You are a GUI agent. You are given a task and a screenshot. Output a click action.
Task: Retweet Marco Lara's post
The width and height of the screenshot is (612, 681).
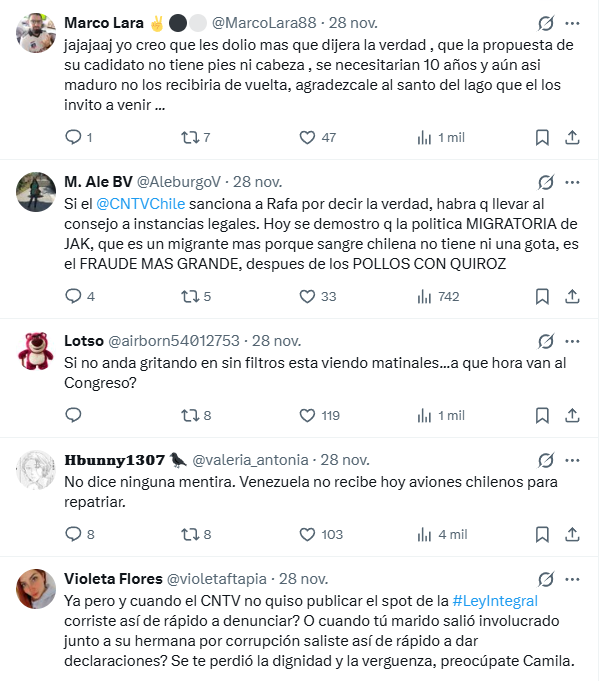(x=189, y=137)
